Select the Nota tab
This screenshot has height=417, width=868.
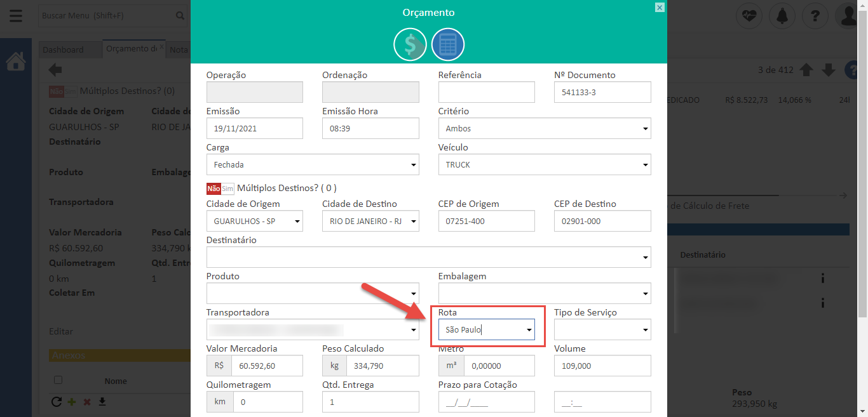pos(179,50)
